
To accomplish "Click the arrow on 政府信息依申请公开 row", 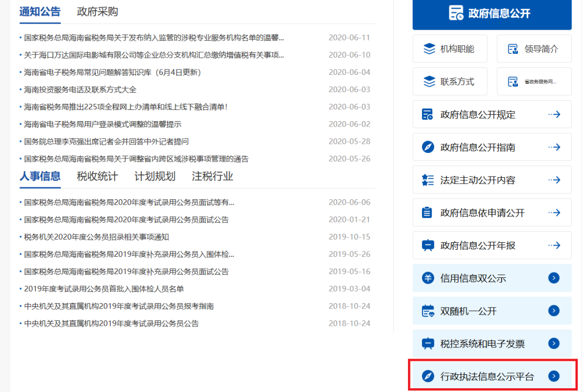I will [x=554, y=213].
